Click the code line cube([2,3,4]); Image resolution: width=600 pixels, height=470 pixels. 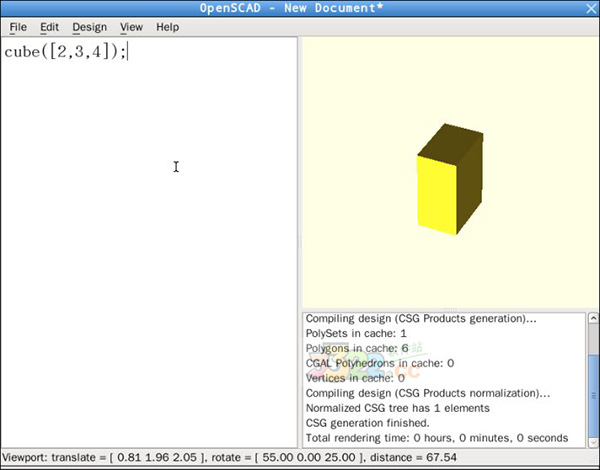click(65, 52)
